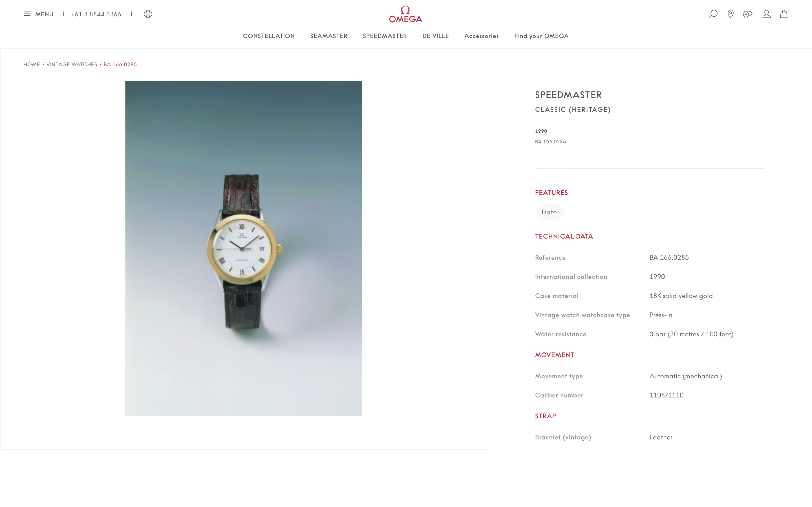Open the shopping bag icon
The height and width of the screenshot is (507, 812).
click(x=784, y=14)
